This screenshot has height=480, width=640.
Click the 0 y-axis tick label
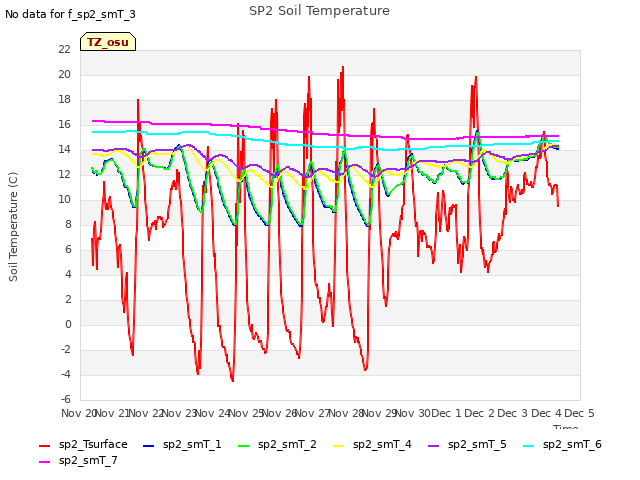(68, 324)
